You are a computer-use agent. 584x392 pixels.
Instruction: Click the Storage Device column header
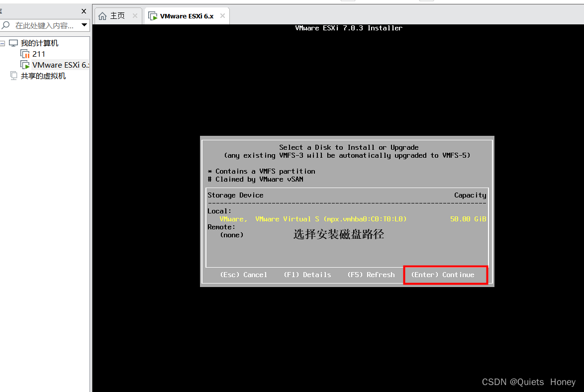235,196
